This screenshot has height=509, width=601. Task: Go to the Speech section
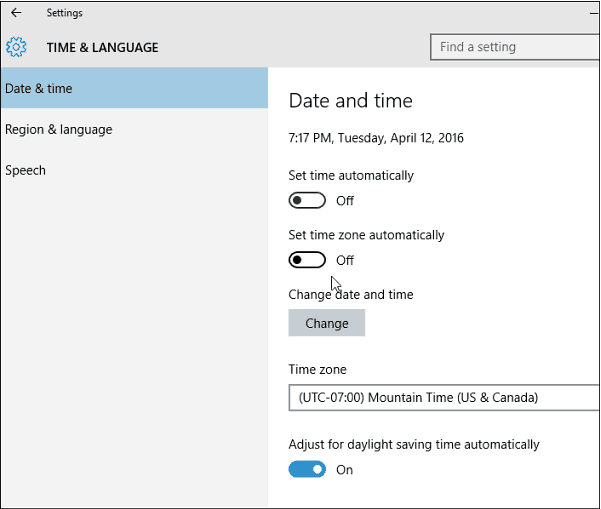coord(134,170)
